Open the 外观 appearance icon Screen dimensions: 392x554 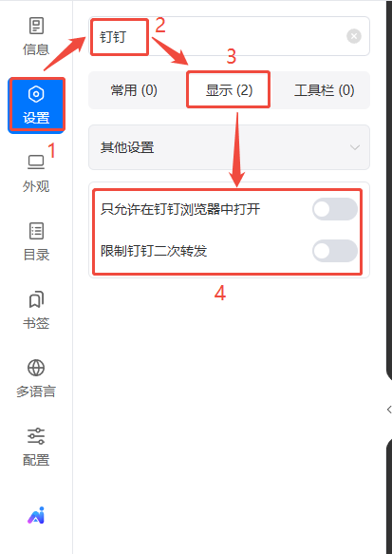(36, 162)
